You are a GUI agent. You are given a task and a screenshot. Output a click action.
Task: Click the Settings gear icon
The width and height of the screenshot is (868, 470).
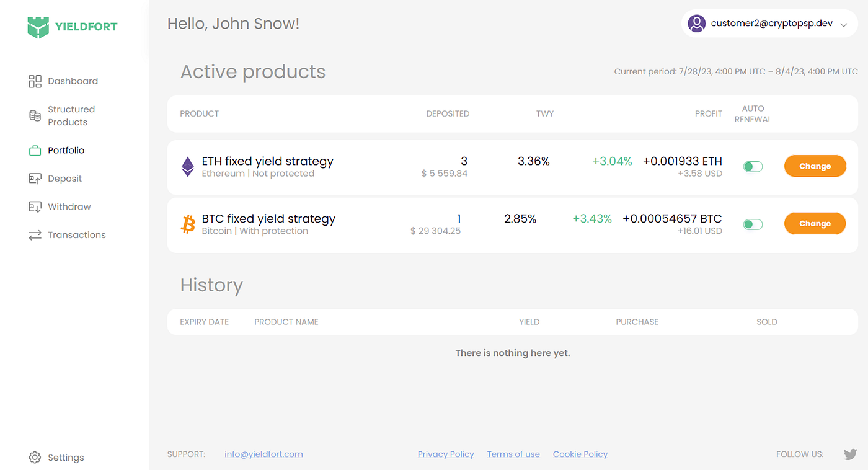tap(35, 458)
